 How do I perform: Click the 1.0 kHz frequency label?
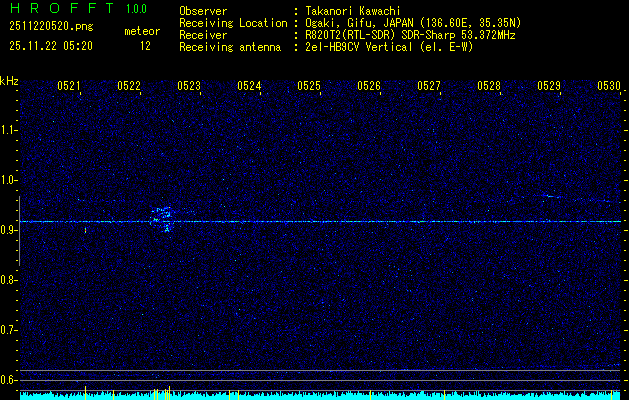pos(7,181)
